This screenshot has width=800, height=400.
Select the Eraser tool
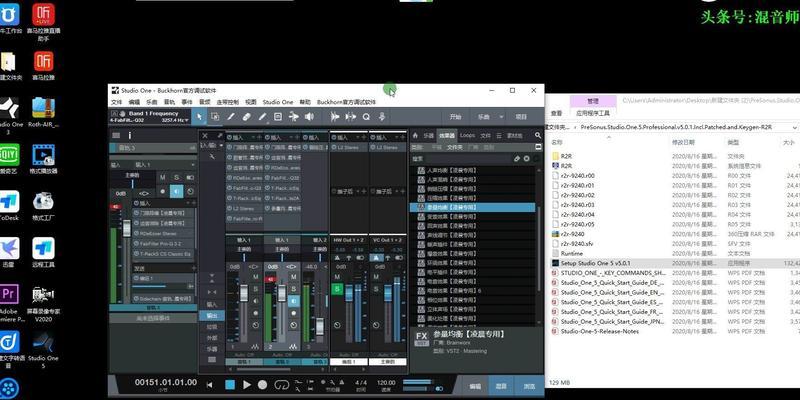pos(246,117)
